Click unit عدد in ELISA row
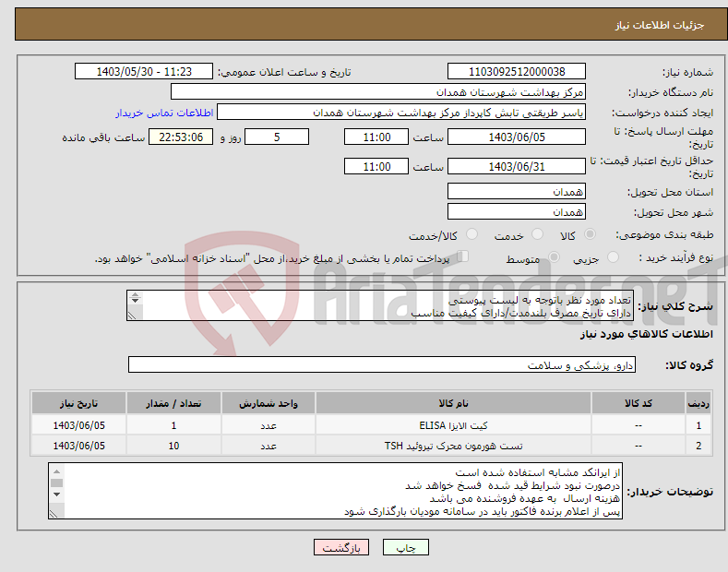This screenshot has width=728, height=572. pos(269,425)
